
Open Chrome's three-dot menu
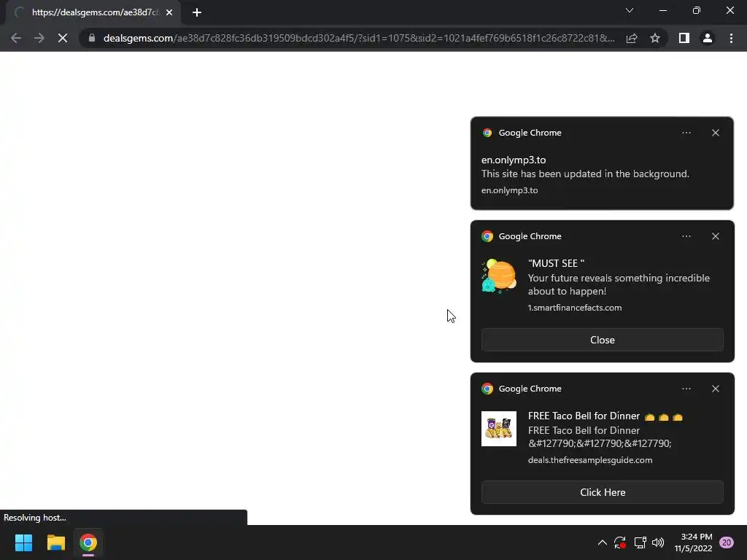click(x=731, y=38)
